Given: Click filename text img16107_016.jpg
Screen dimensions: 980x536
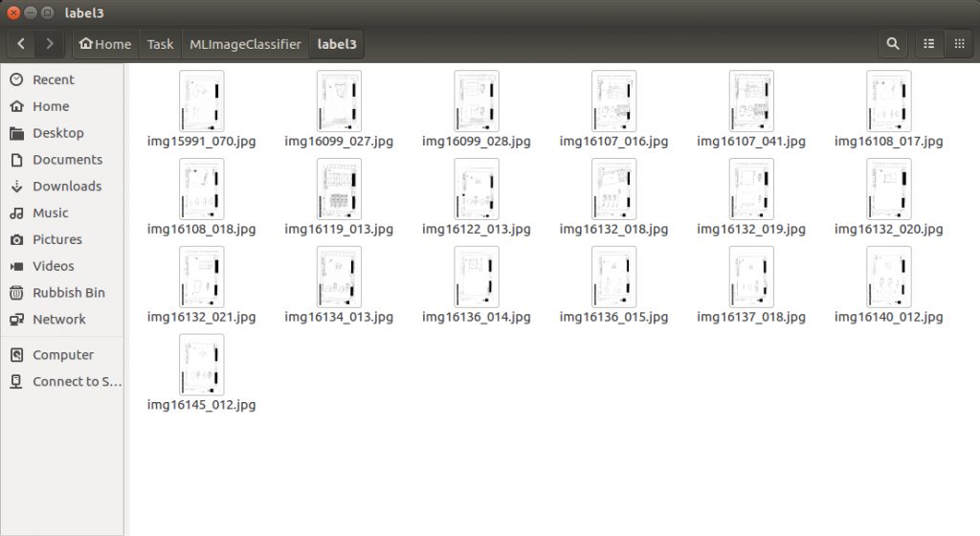Looking at the screenshot, I should (613, 142).
